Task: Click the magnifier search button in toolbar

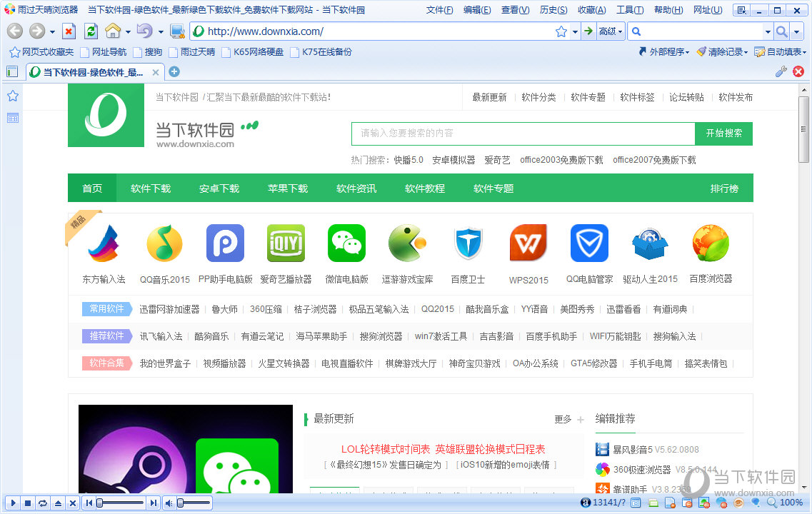Action: 782,31
